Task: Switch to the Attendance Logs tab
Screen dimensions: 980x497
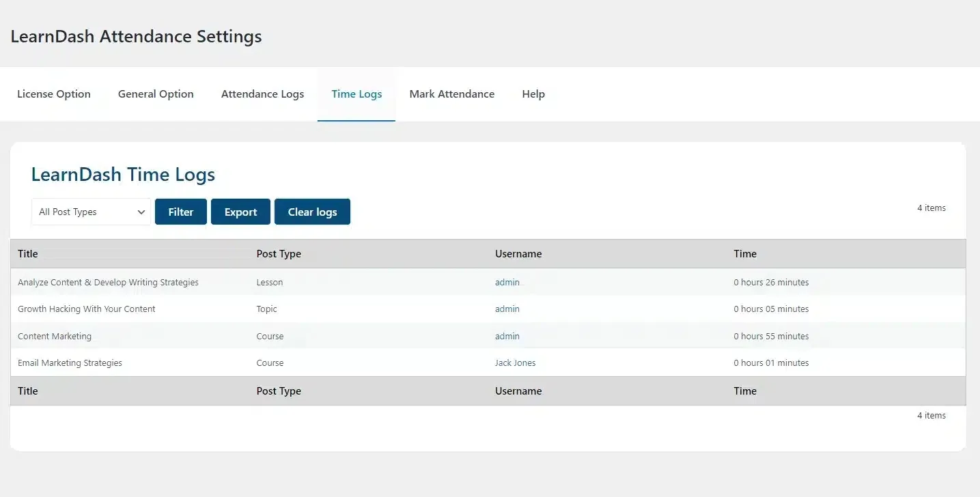Action: pos(262,94)
